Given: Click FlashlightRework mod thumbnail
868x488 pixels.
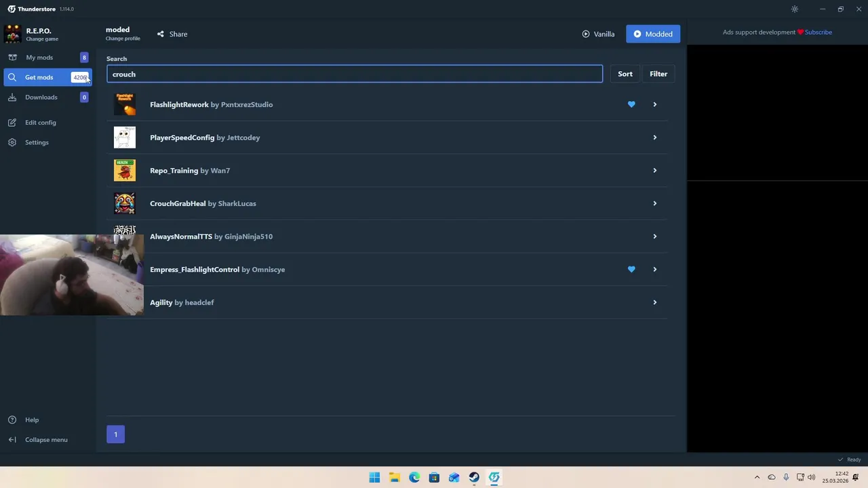Looking at the screenshot, I should click(x=125, y=104).
